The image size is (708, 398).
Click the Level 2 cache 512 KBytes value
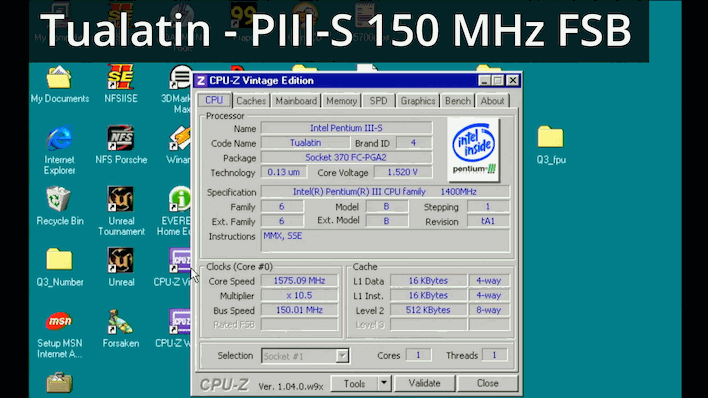[x=428, y=310]
